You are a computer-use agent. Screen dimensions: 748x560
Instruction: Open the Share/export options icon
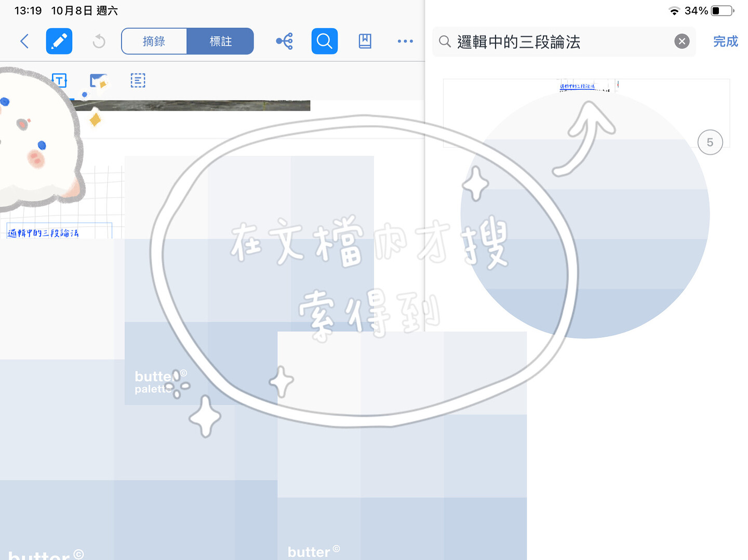tap(284, 41)
